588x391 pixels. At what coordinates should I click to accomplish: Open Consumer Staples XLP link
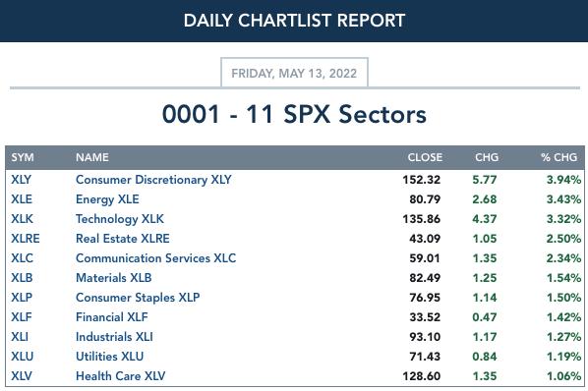click(138, 298)
